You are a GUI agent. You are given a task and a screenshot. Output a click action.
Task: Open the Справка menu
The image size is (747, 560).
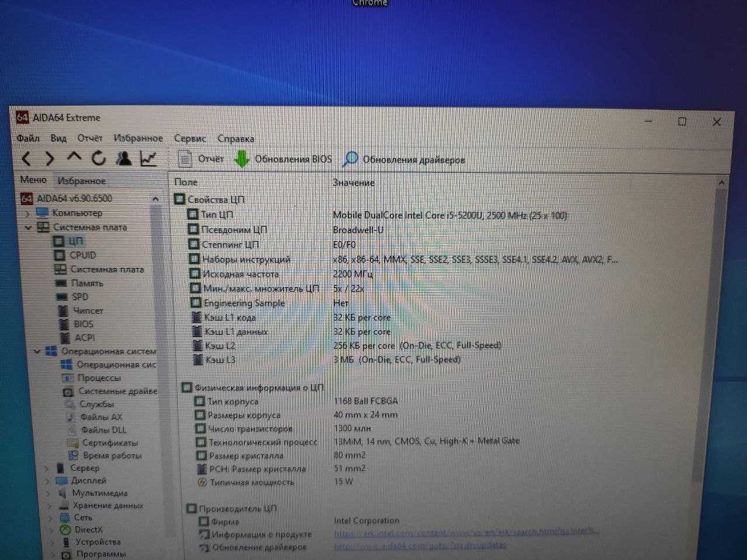(x=236, y=139)
